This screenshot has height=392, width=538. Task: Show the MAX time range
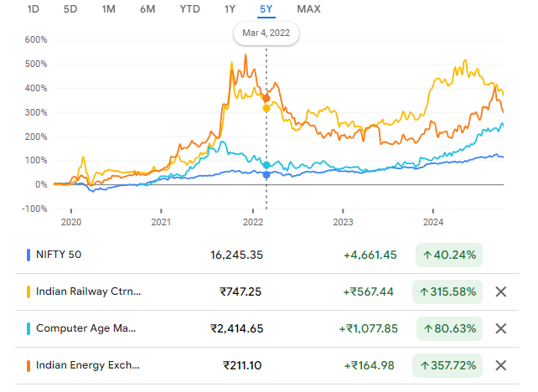click(x=308, y=9)
